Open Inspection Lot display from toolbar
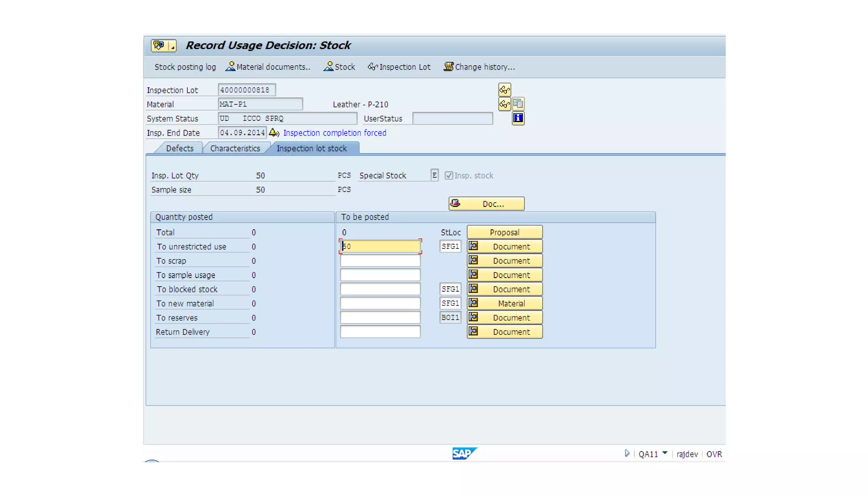The height and width of the screenshot is (496, 868). pos(399,67)
